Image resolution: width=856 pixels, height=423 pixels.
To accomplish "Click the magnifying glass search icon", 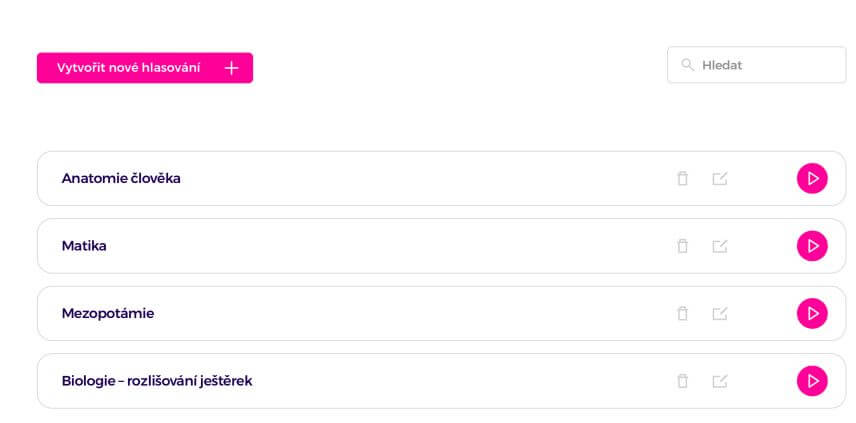I will click(x=687, y=65).
